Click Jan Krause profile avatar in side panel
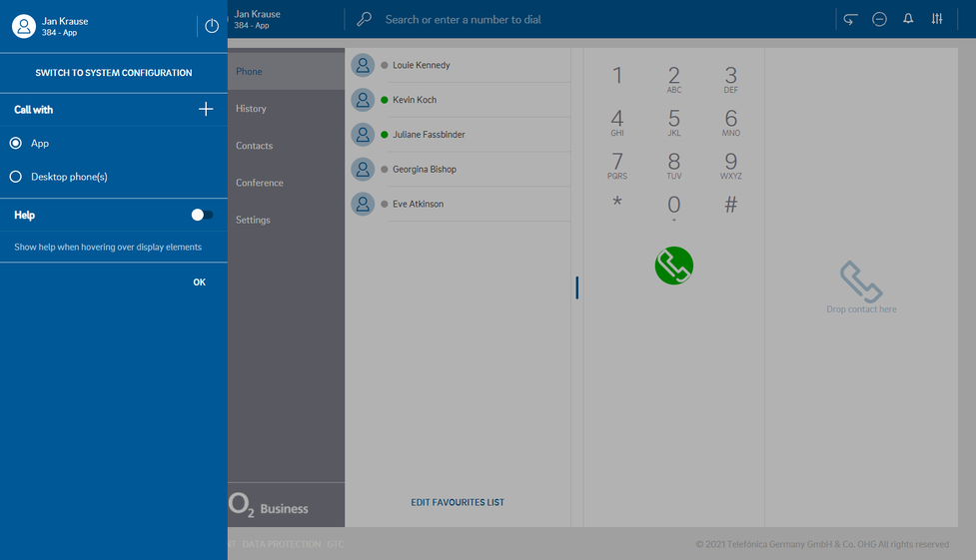 tap(24, 26)
